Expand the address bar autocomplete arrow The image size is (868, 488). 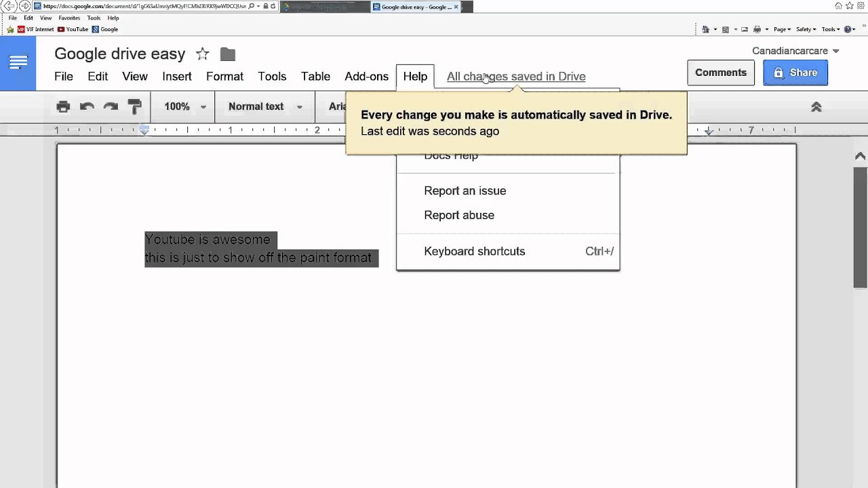[258, 6]
